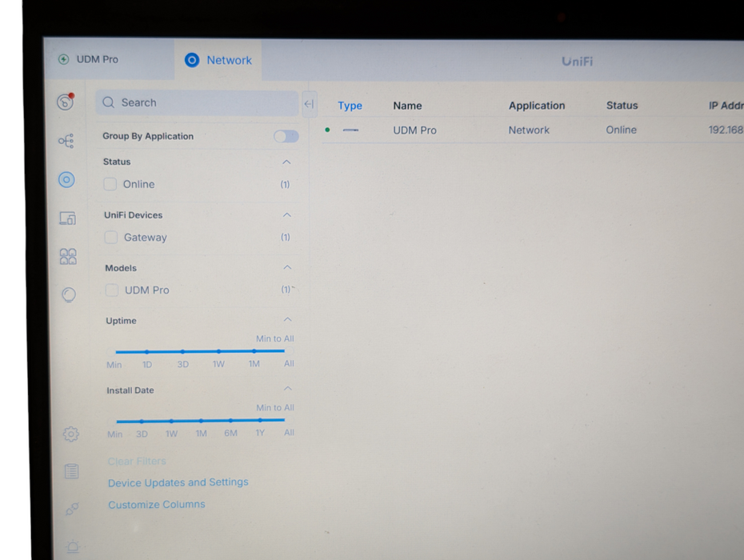
Task: Open the Topology icon in sidebar
Action: pos(66,141)
